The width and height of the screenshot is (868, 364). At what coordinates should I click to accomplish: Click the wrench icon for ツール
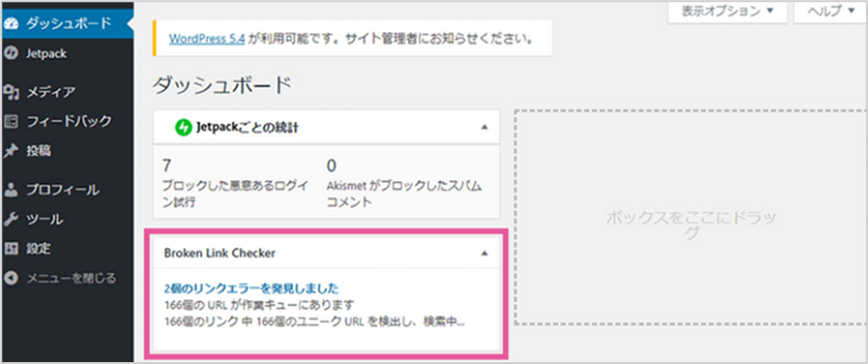(10, 220)
